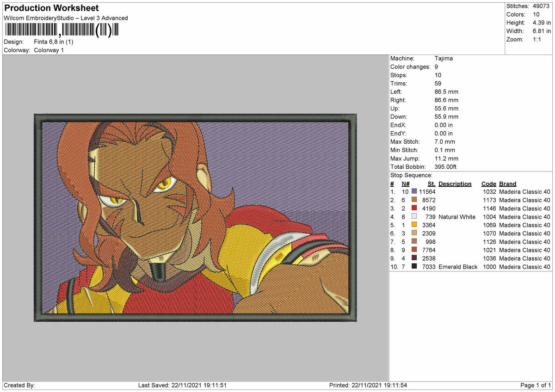Click the rust swatch for stop 8
555x392 pixels.
tap(414, 250)
